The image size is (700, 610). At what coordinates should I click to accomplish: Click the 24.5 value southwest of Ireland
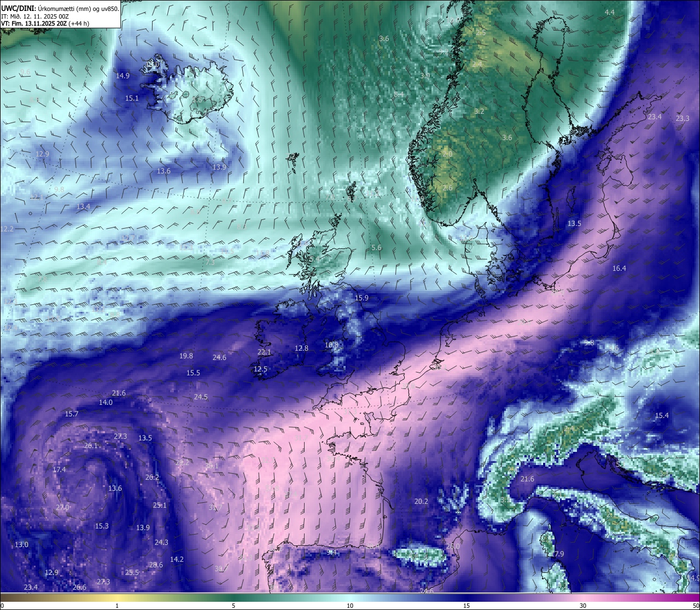pyautogui.click(x=201, y=397)
